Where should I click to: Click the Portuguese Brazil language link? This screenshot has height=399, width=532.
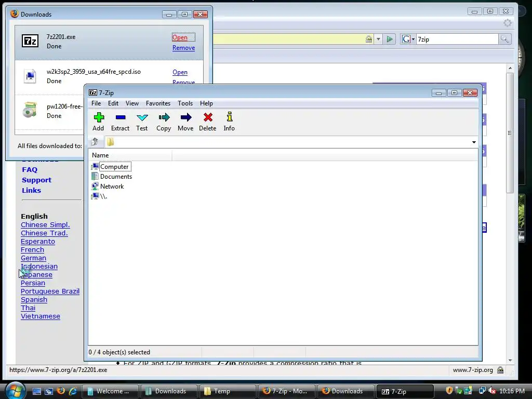click(x=50, y=291)
